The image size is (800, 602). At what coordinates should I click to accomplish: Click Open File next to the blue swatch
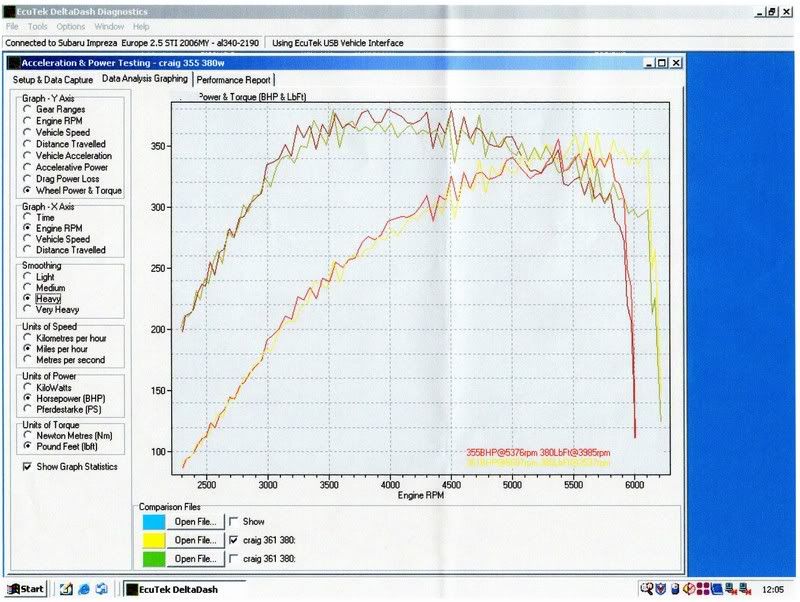tap(195, 521)
